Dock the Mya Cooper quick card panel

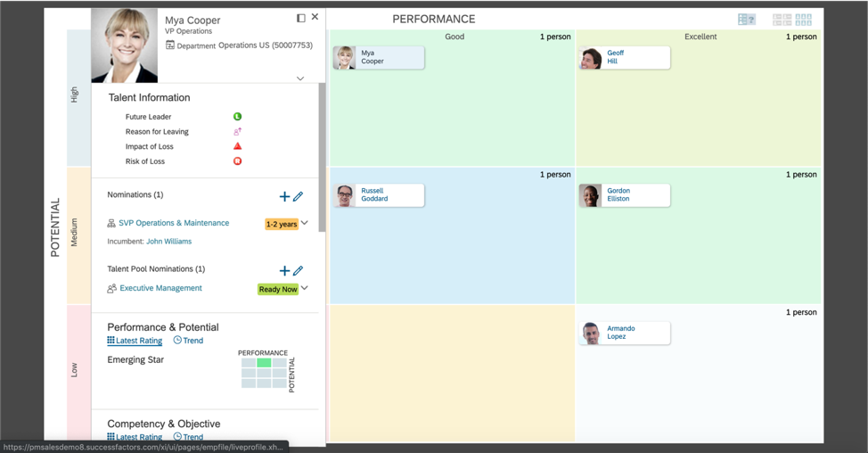tap(300, 18)
